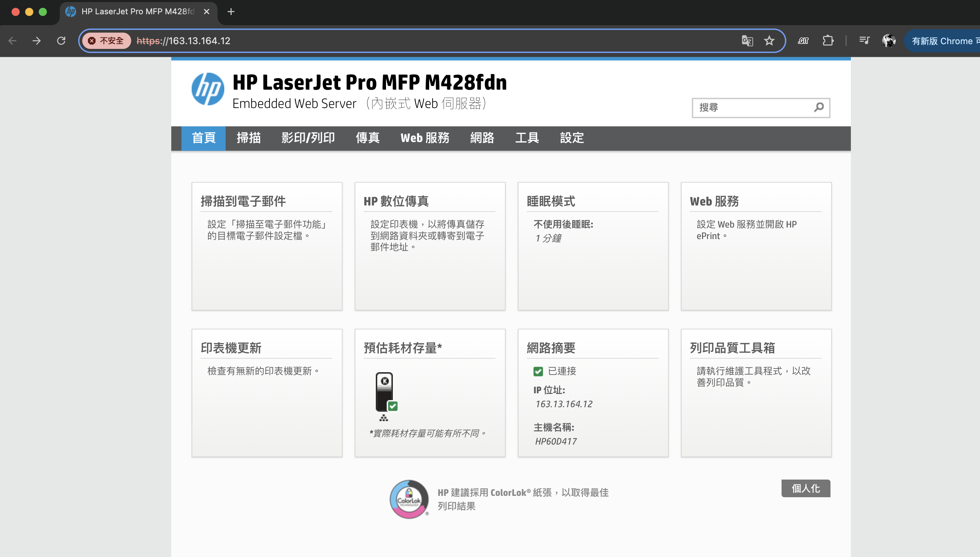Close the HP LaserJet Pro tab

[207, 12]
